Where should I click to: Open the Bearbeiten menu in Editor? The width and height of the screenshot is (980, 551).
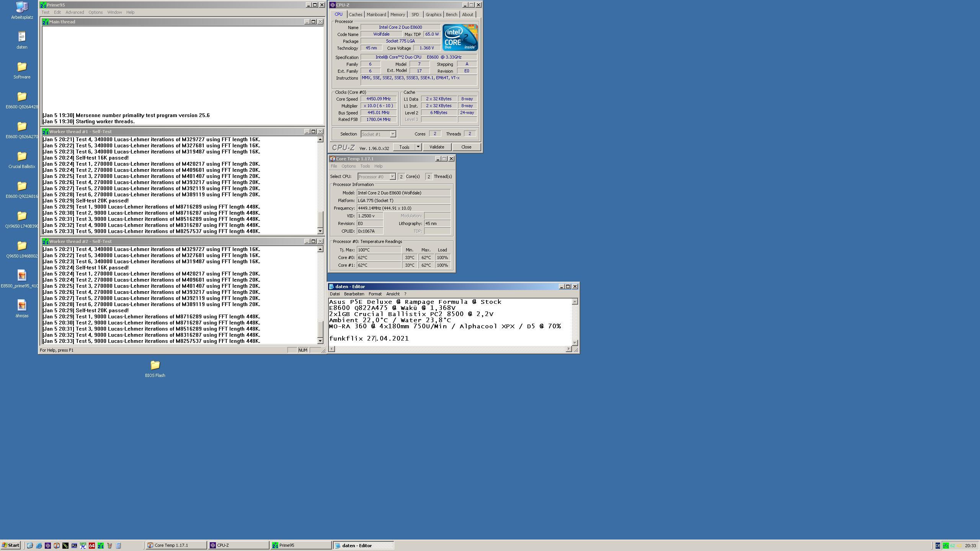[354, 294]
